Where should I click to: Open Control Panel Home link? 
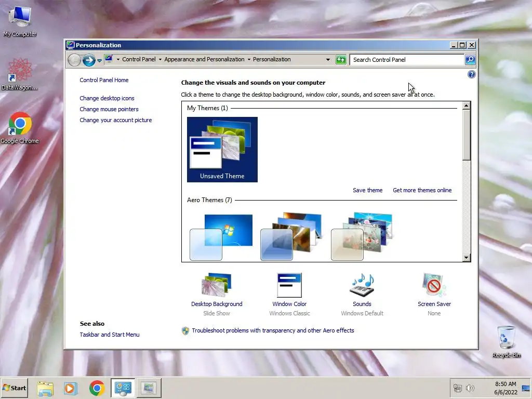(104, 80)
